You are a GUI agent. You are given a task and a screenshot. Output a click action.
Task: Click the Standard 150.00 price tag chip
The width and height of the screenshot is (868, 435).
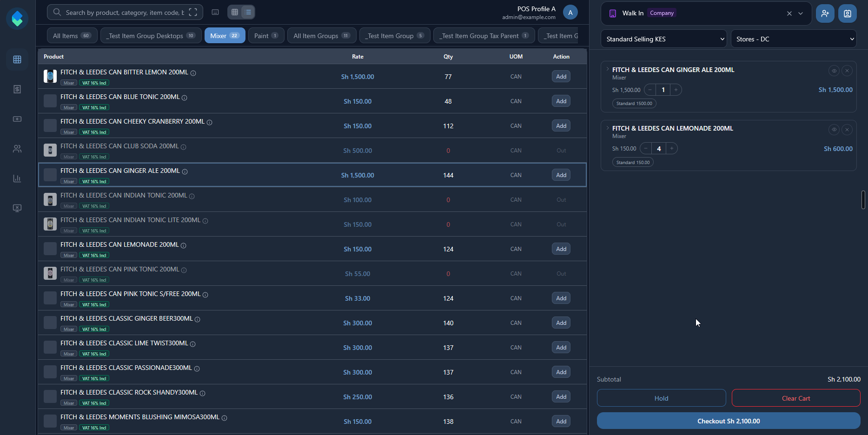click(x=633, y=162)
